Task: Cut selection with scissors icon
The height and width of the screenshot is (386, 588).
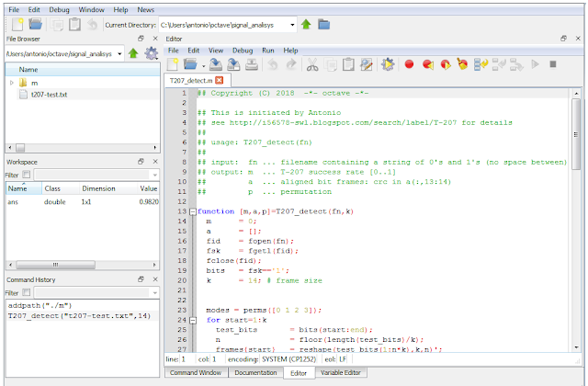Action: (x=312, y=64)
